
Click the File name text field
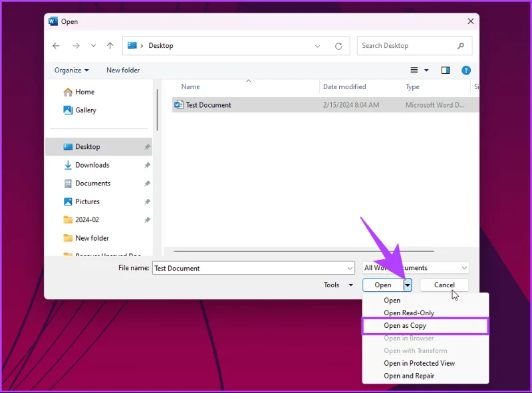tap(253, 268)
